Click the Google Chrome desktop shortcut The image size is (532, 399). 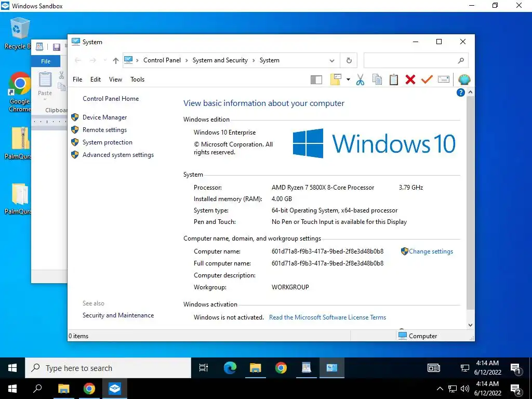(19, 92)
